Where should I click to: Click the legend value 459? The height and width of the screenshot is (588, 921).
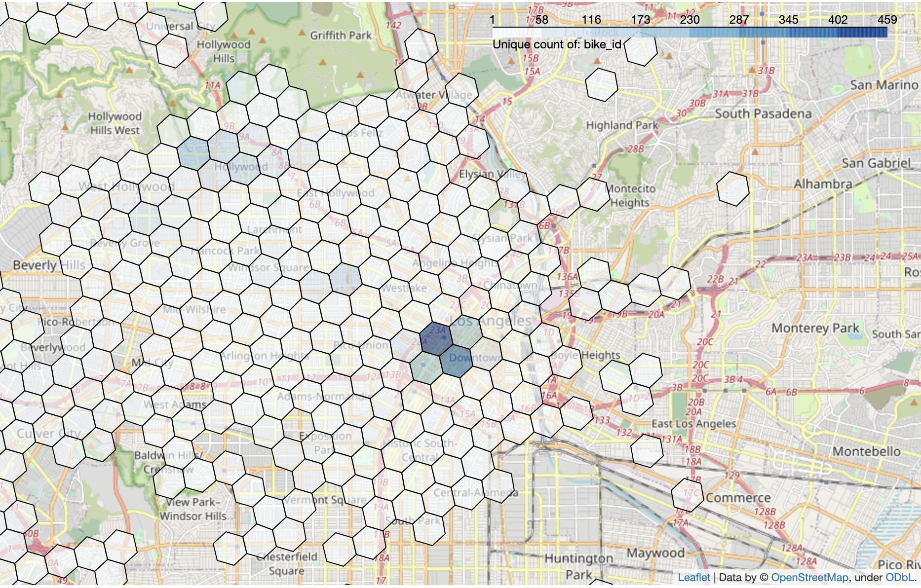[887, 20]
